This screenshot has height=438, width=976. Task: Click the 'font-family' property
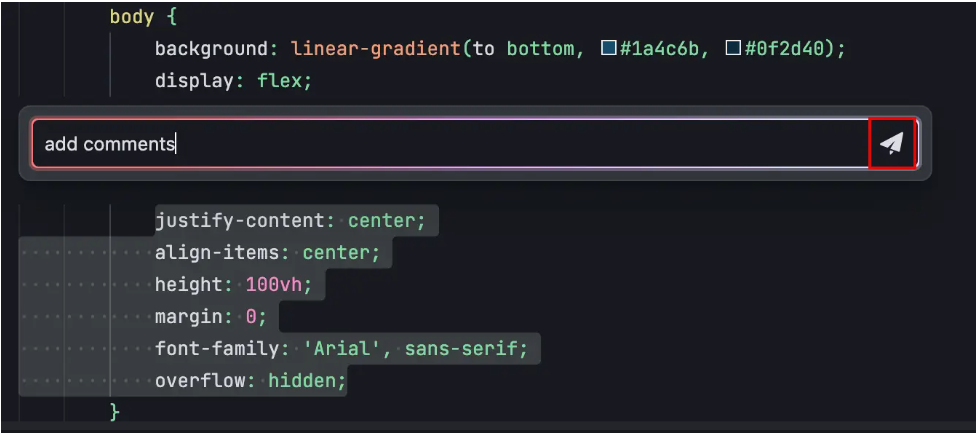(x=217, y=348)
